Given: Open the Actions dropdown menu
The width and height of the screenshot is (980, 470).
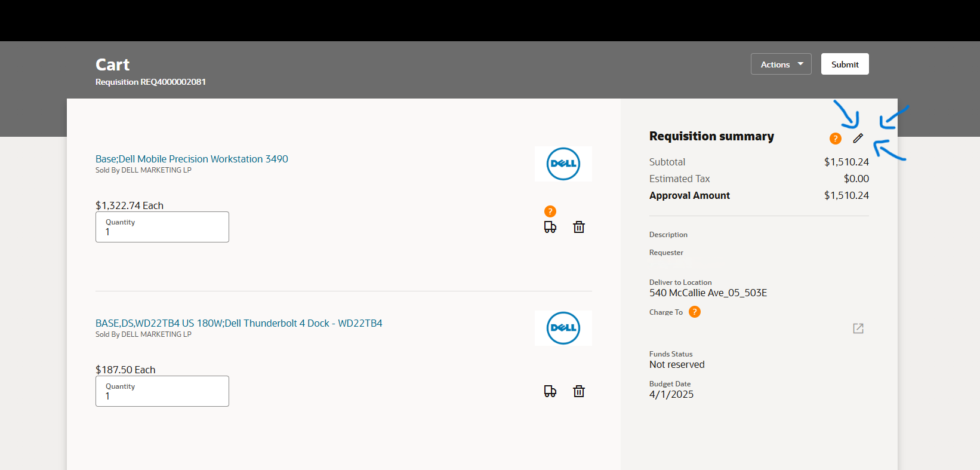Looking at the screenshot, I should 781,64.
